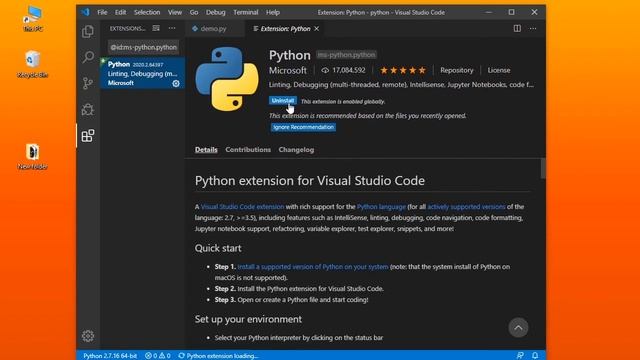Click the Uninstall button
640x360 pixels.
coord(282,100)
